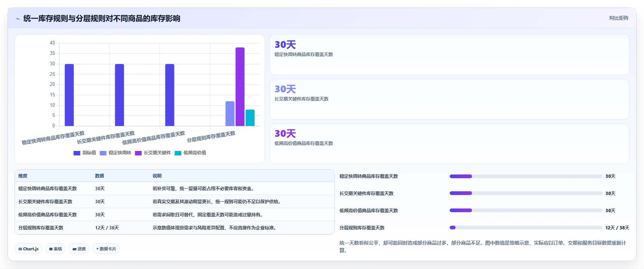Viewport: 644px width, 269px height.
Task: Click the 对比矩阵 label in header
Action: tap(619, 18)
